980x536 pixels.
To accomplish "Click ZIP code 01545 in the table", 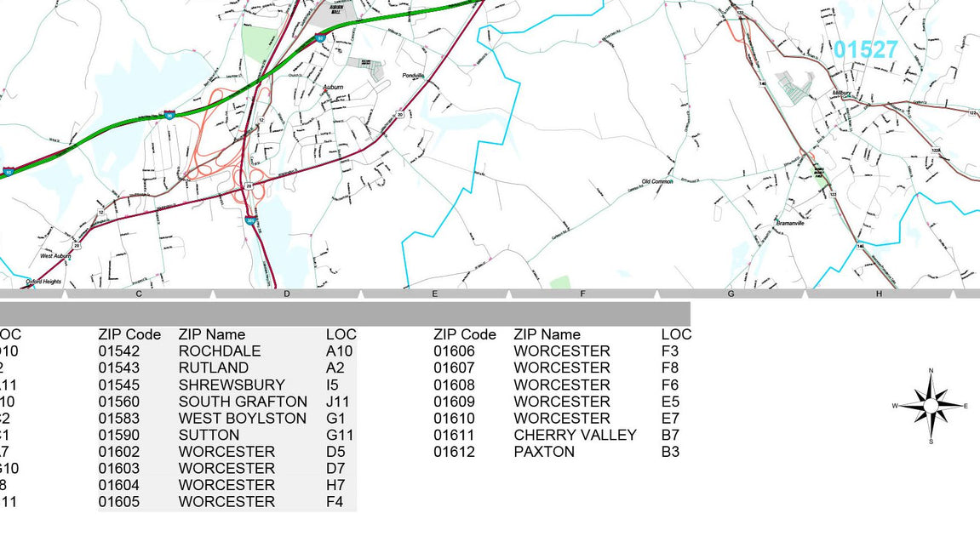I will click(118, 385).
